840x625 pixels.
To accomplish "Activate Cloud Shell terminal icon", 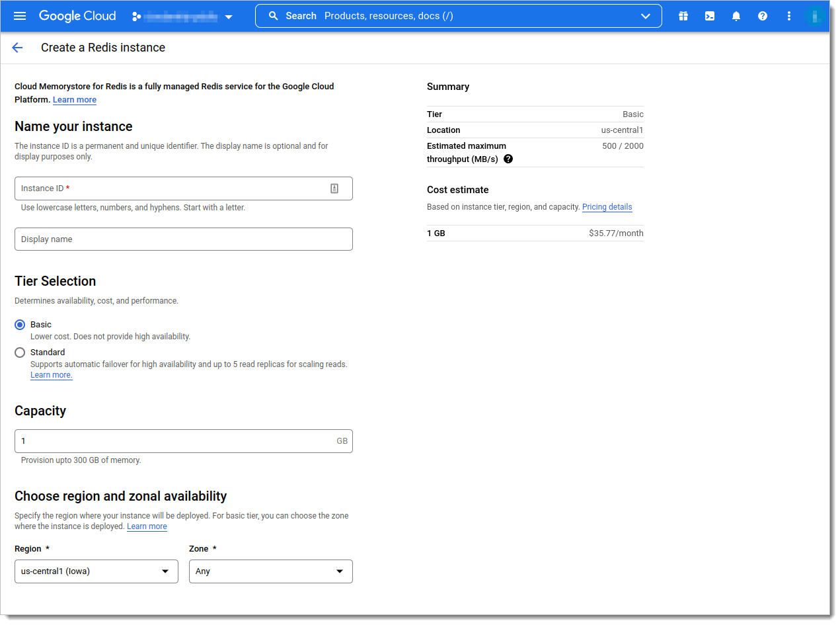I will click(x=710, y=16).
